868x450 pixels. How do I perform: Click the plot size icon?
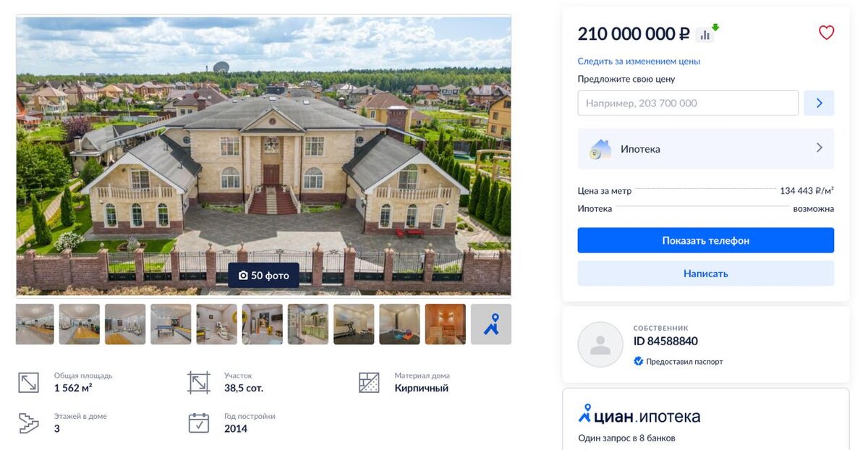tap(198, 383)
